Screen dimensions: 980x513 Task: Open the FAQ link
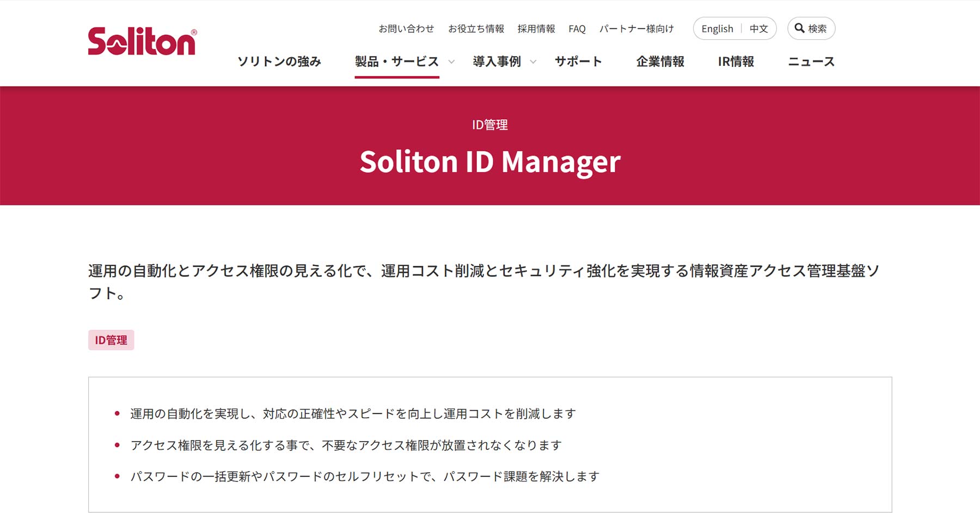(577, 29)
